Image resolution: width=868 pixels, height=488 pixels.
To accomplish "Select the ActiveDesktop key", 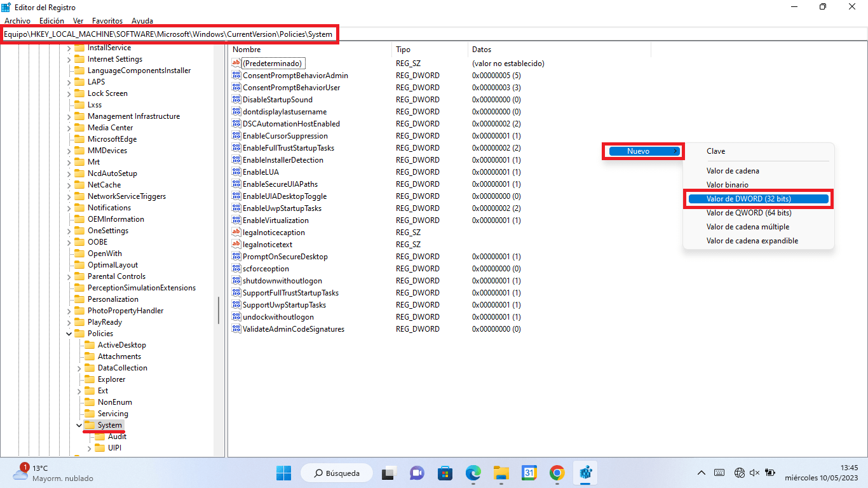I will coord(121,345).
